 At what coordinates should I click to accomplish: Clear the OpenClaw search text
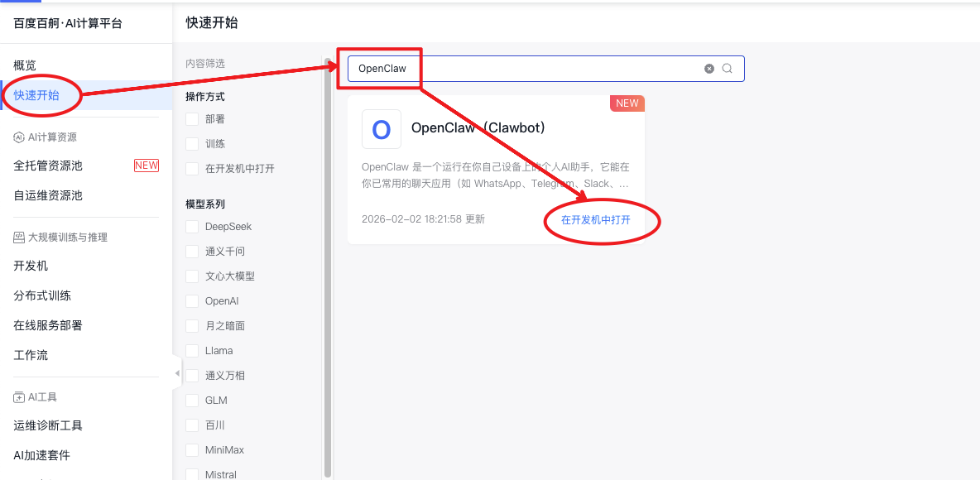click(709, 69)
